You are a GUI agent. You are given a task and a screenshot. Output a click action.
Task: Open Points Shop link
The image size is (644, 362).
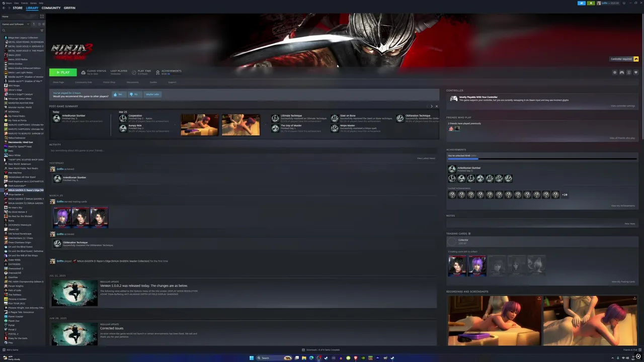(109, 82)
